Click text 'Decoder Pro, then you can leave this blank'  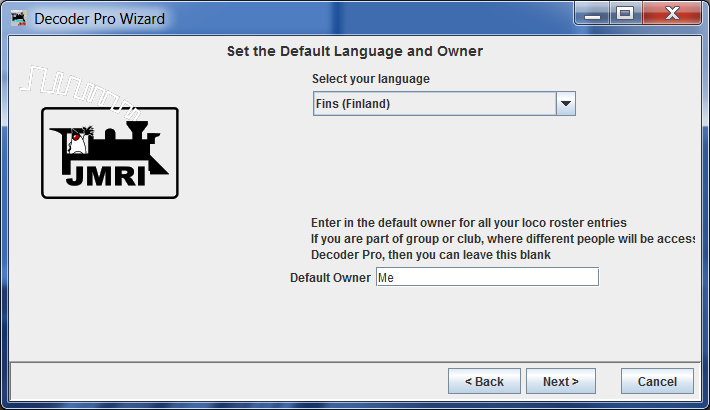pyautogui.click(x=431, y=255)
